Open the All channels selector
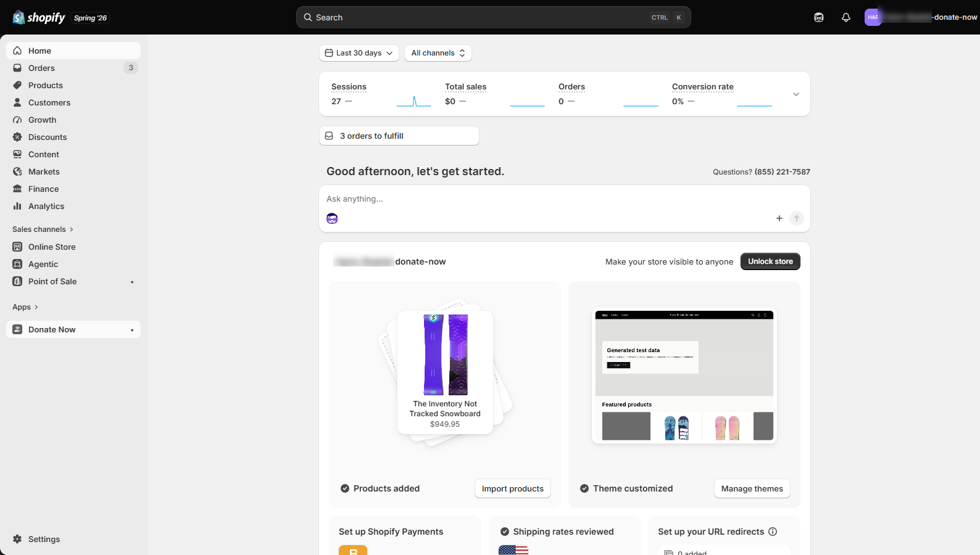 coord(438,53)
